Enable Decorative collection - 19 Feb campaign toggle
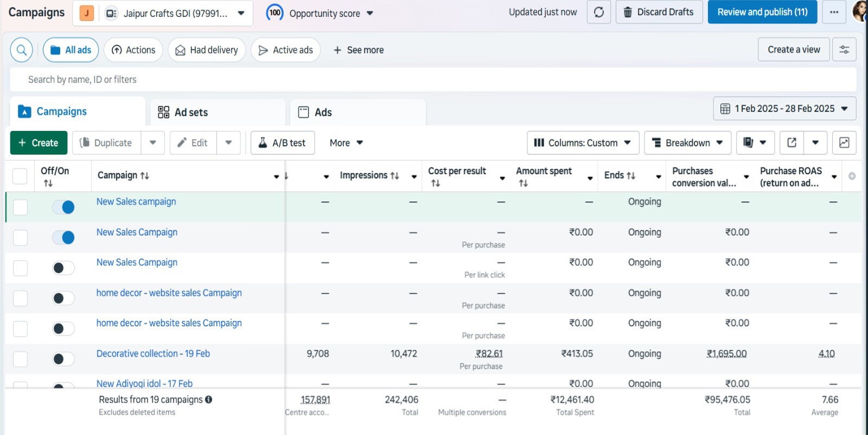This screenshot has width=868, height=435. 63,359
